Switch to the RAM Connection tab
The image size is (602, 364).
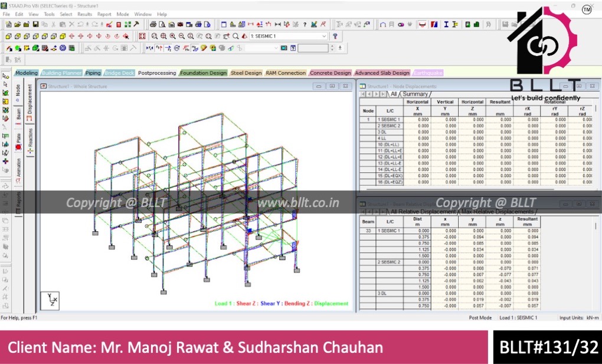point(286,73)
